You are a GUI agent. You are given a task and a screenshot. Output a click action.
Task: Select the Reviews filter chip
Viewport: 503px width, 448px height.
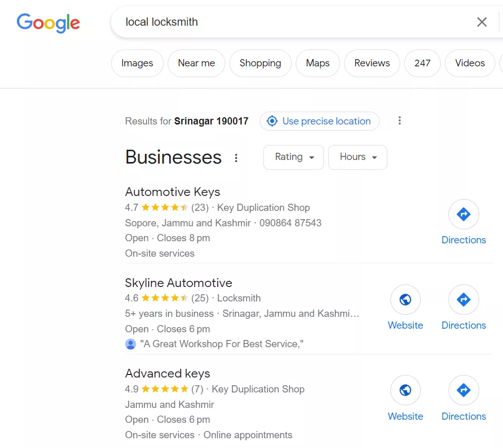click(x=372, y=63)
